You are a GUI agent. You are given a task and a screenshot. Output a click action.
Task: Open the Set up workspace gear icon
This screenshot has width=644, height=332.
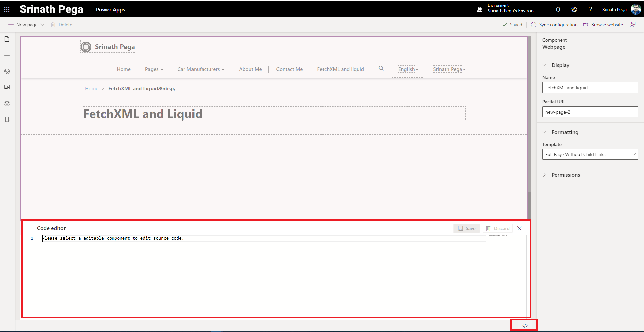[7, 104]
